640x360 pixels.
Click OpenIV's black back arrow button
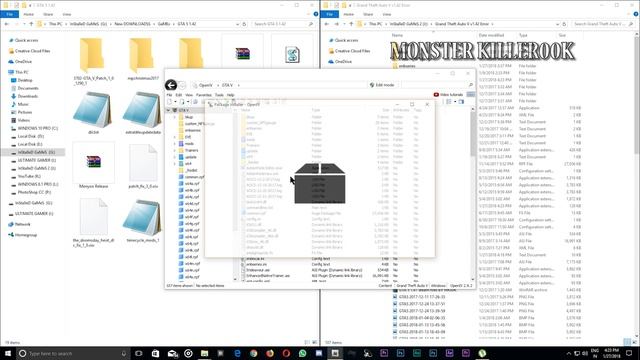[x=171, y=85]
